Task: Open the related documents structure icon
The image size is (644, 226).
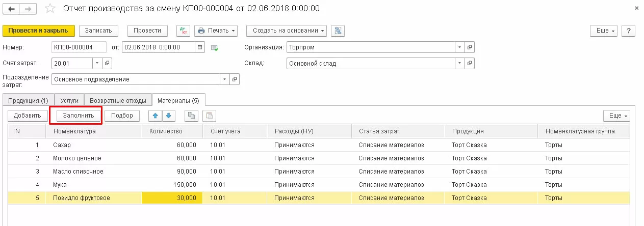Action: (x=337, y=31)
